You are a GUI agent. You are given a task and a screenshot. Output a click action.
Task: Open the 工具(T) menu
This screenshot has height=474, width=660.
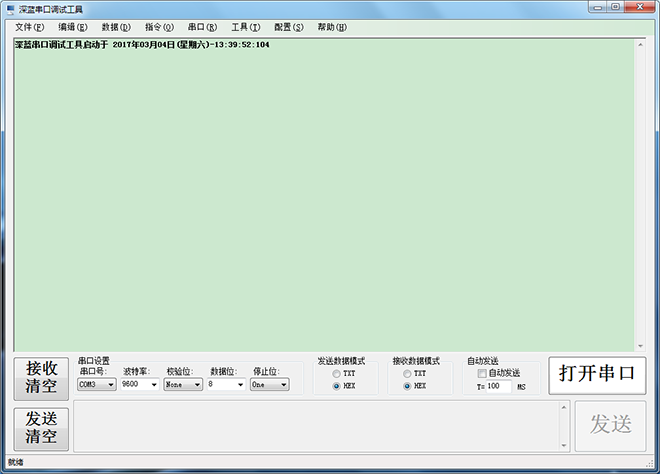246,27
